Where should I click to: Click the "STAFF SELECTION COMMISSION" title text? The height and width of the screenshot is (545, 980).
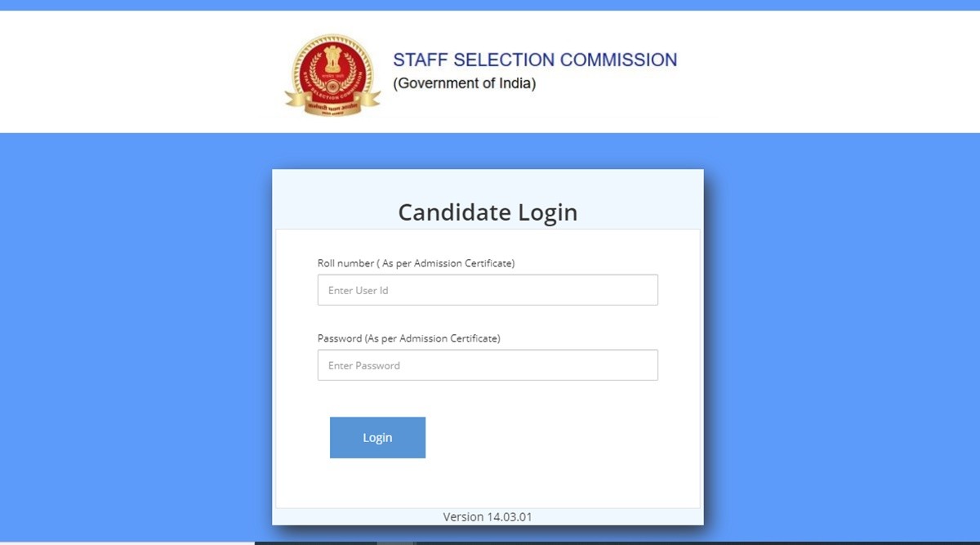click(535, 60)
